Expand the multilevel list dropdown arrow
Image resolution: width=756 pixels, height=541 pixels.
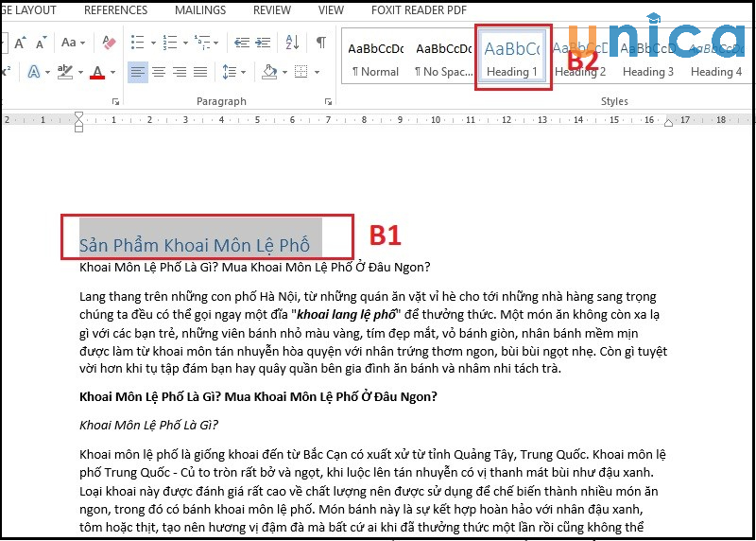pyautogui.click(x=216, y=43)
